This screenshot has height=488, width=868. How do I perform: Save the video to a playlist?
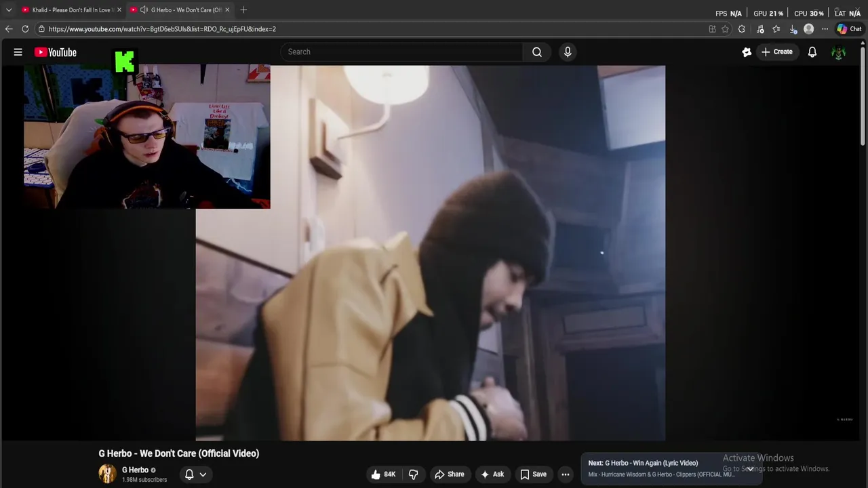coord(533,474)
